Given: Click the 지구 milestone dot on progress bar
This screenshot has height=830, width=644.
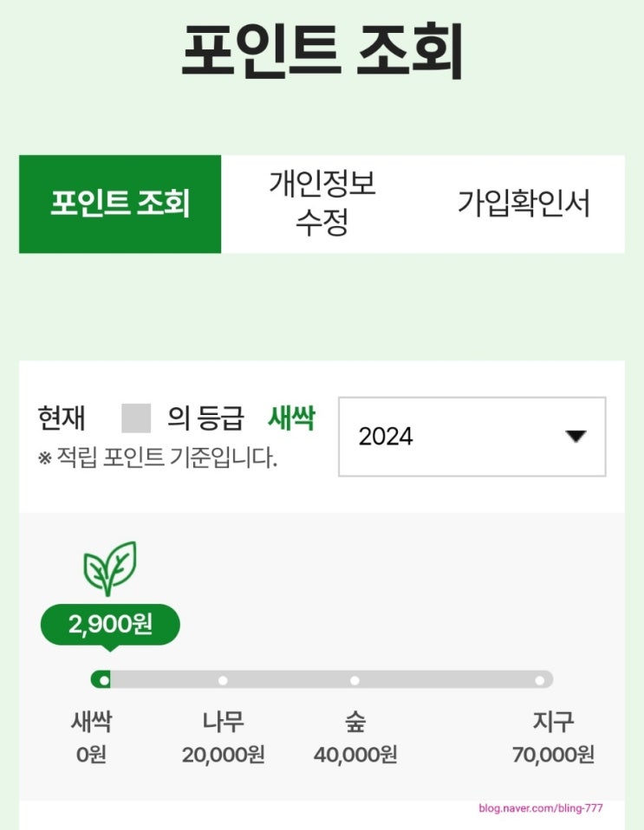Looking at the screenshot, I should coord(540,680).
